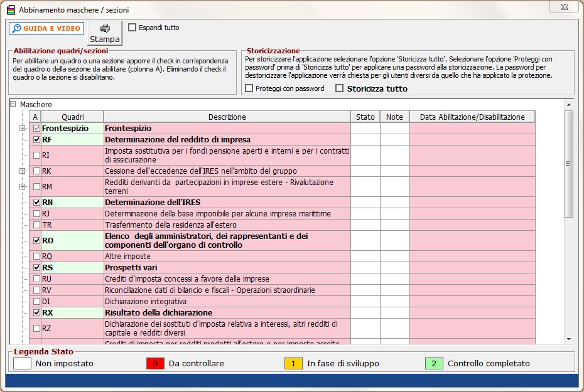This screenshot has height=392, width=584.
Task: Click the app icon in the title bar
Action: click(11, 9)
